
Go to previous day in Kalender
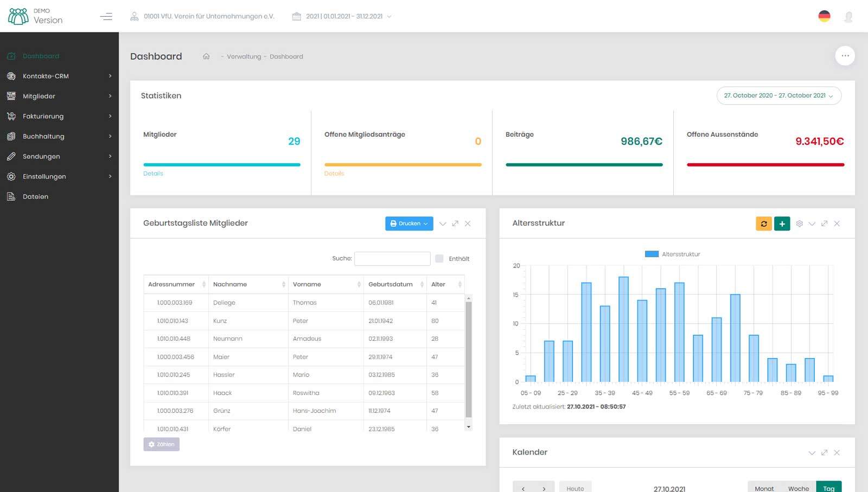pos(523,488)
